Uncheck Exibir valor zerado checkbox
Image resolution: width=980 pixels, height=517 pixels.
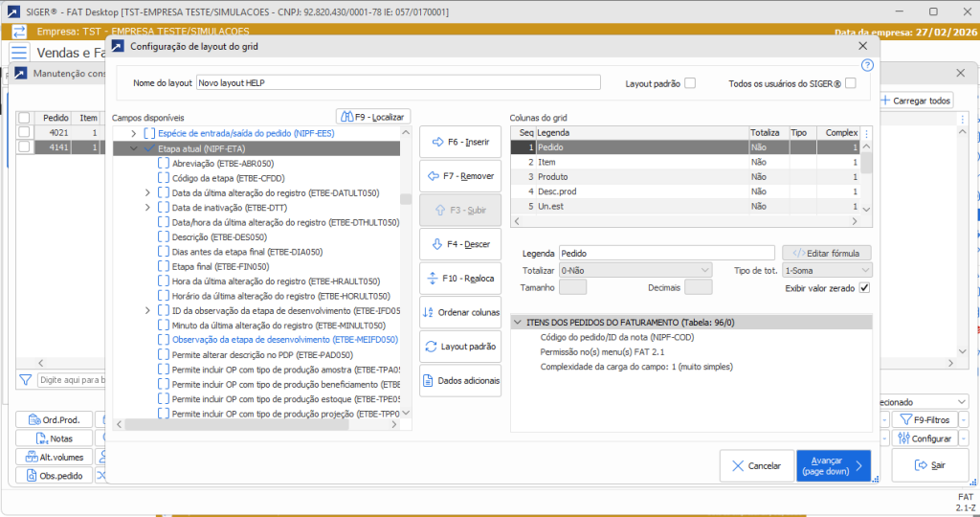864,287
